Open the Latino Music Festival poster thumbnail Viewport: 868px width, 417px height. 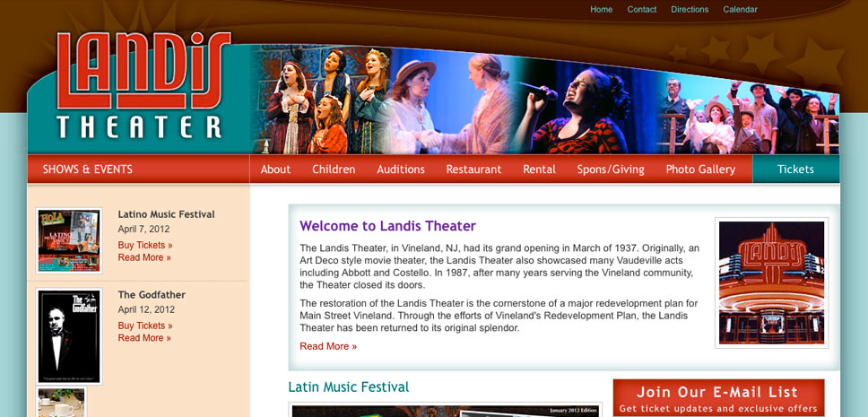(x=69, y=240)
